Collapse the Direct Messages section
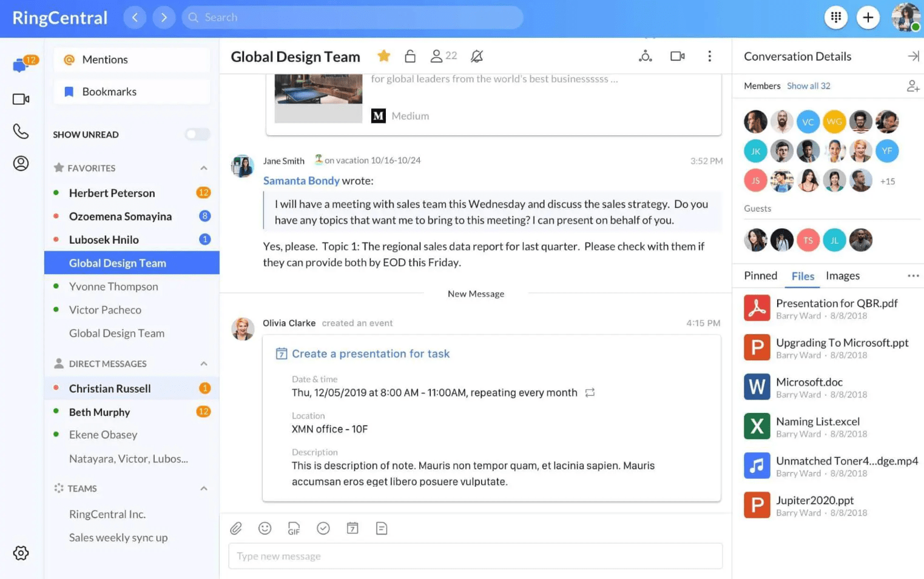Viewport: 924px width, 579px height. click(x=203, y=363)
